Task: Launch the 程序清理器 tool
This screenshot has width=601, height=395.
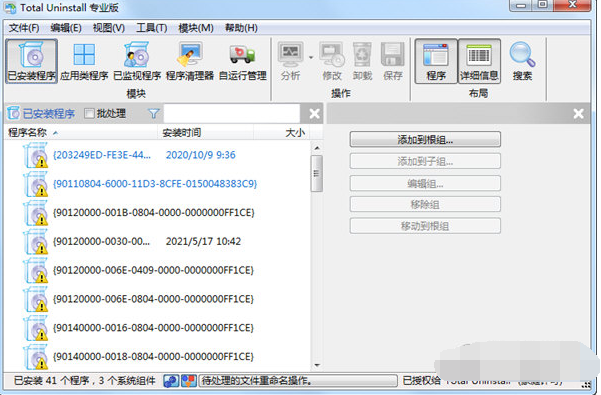Action: coord(190,61)
